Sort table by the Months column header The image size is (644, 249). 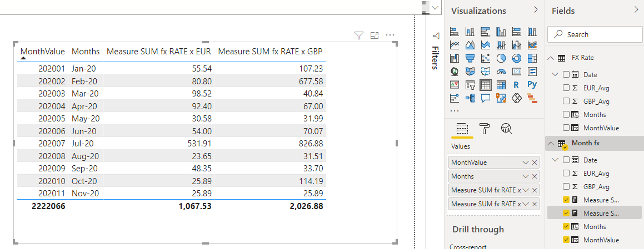pos(86,51)
